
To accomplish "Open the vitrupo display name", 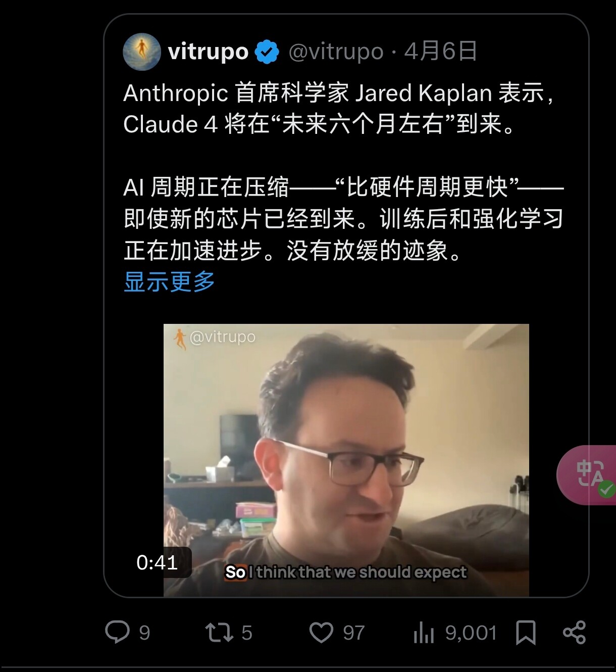I will (208, 52).
